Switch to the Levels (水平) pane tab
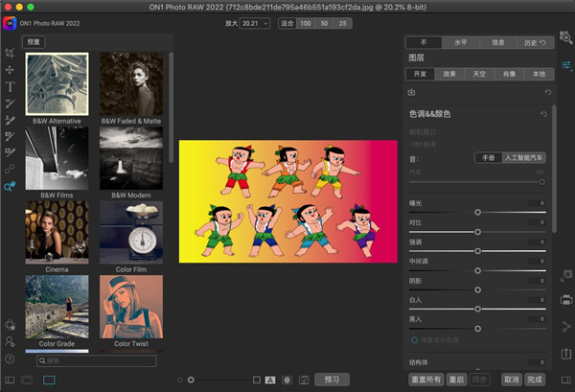This screenshot has width=575, height=392. point(461,42)
